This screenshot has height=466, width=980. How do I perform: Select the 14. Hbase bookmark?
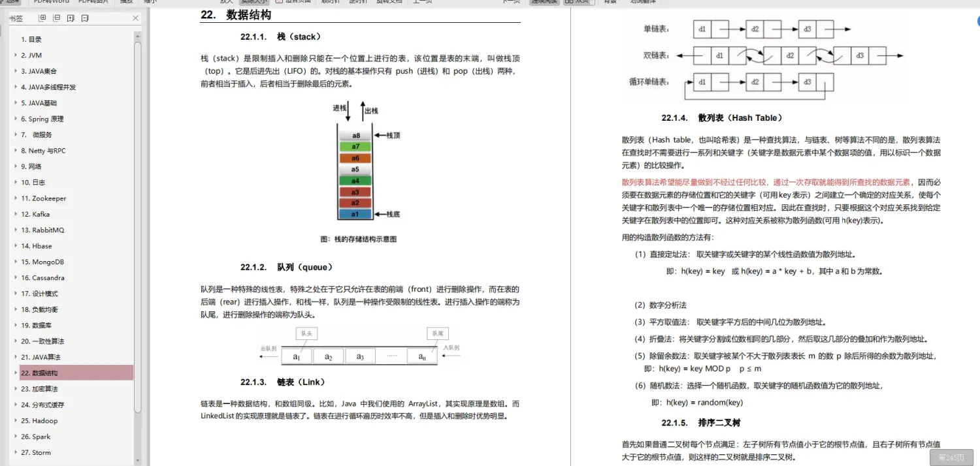click(x=37, y=246)
